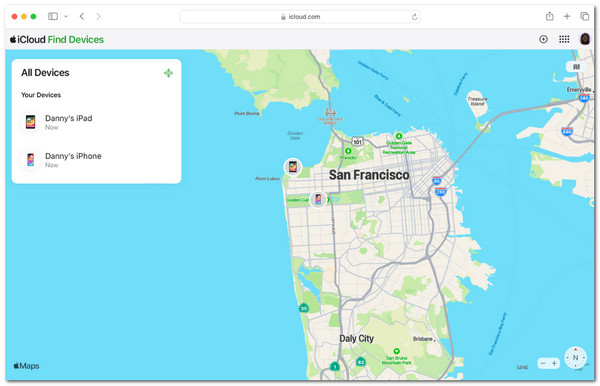Screen dimensions: 600x386
Task: Click the green arrows icon beside All Devices
Action: (x=168, y=73)
